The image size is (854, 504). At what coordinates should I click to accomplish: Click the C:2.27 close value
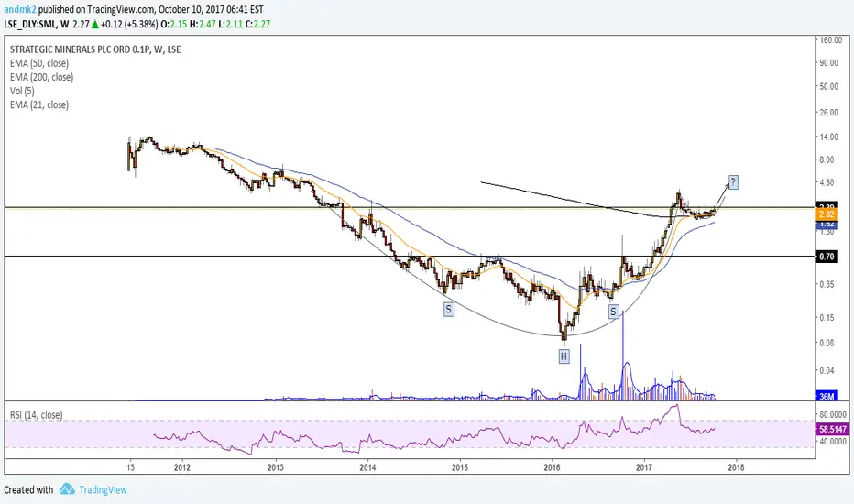258,24
